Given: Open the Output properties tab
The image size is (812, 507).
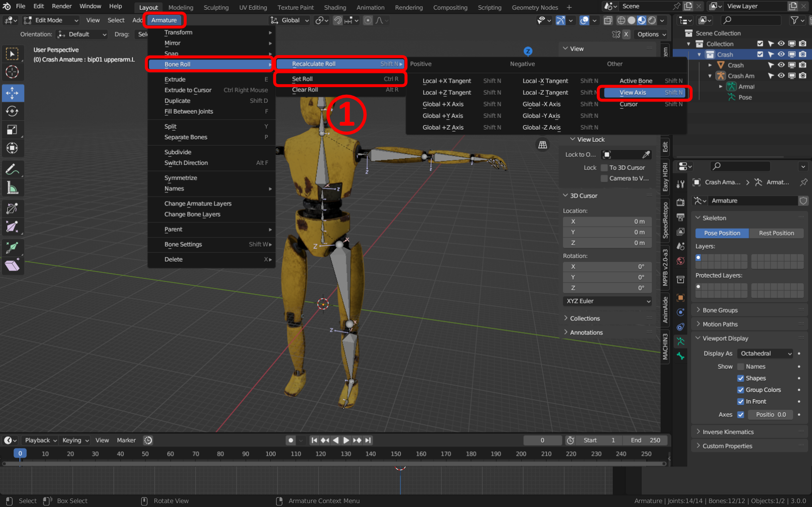Looking at the screenshot, I should tap(680, 217).
